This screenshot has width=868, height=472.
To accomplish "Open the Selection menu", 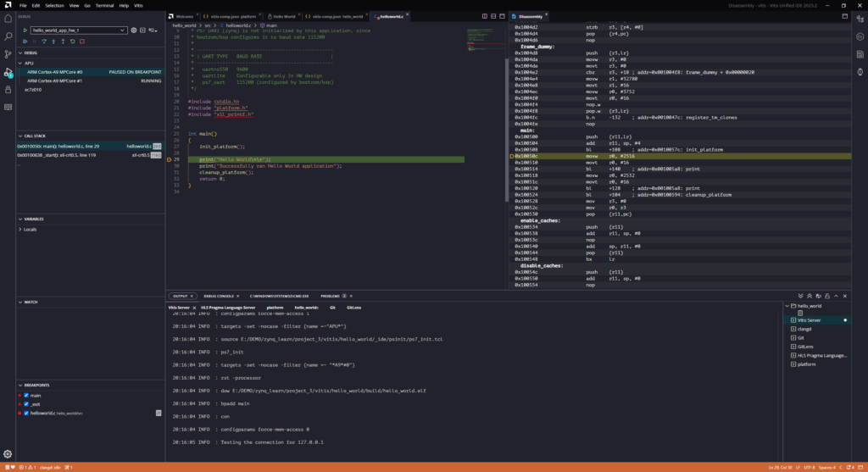I will tap(54, 6).
